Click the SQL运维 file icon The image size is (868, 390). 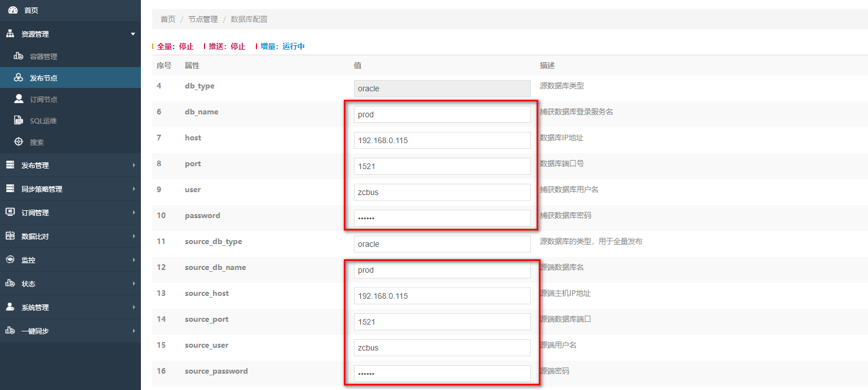(x=19, y=121)
